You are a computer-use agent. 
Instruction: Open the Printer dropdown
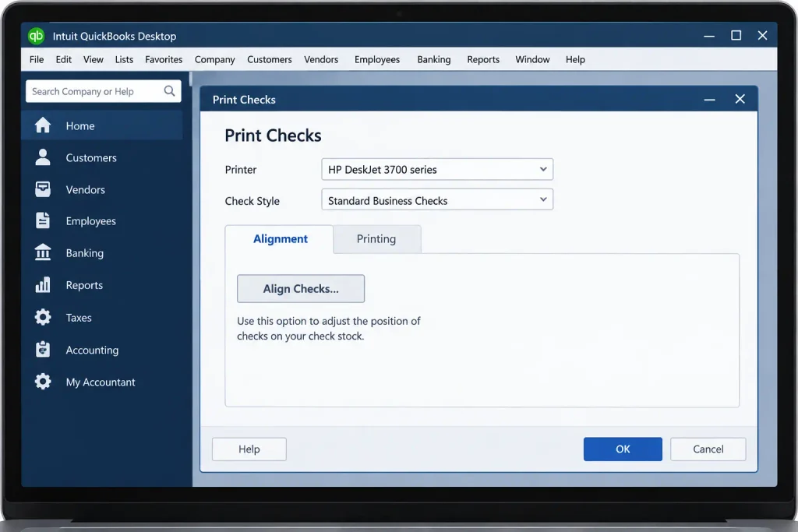(x=437, y=169)
